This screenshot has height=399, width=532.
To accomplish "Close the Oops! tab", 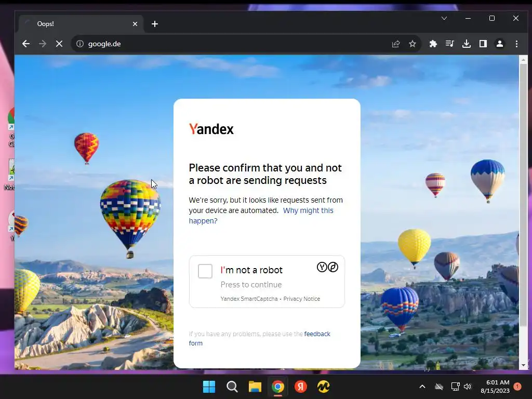I will tap(135, 24).
